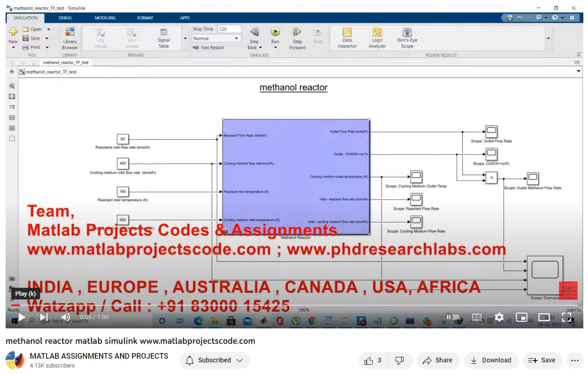Click the Download button
588x375 pixels.
click(491, 360)
